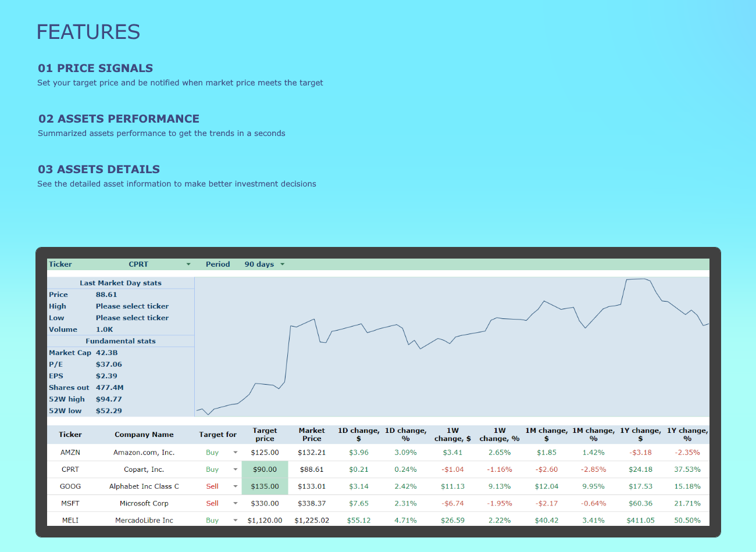
Task: Click the $411.05 yearly change cell
Action: click(640, 520)
